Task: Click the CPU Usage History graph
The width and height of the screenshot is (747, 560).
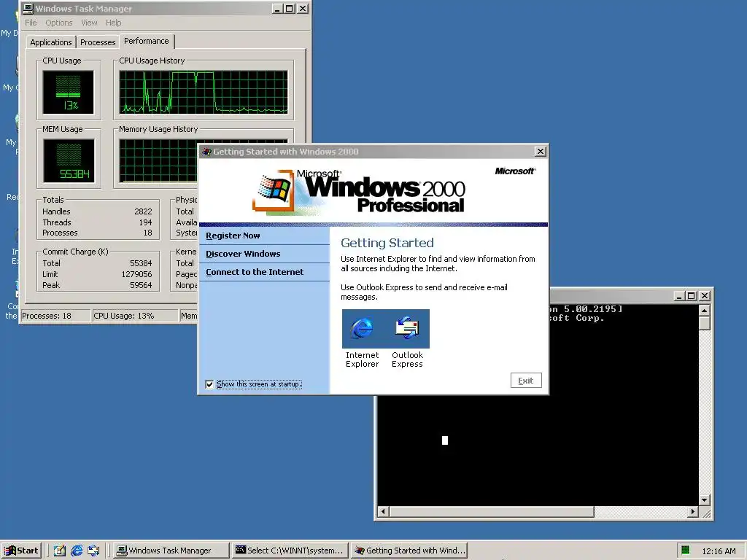Action: 204,92
